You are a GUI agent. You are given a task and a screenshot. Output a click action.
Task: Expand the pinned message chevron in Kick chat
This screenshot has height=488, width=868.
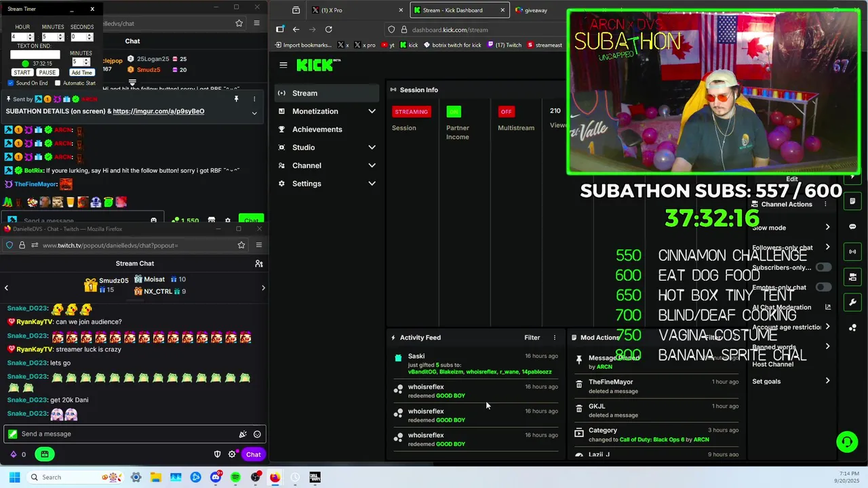point(254,113)
